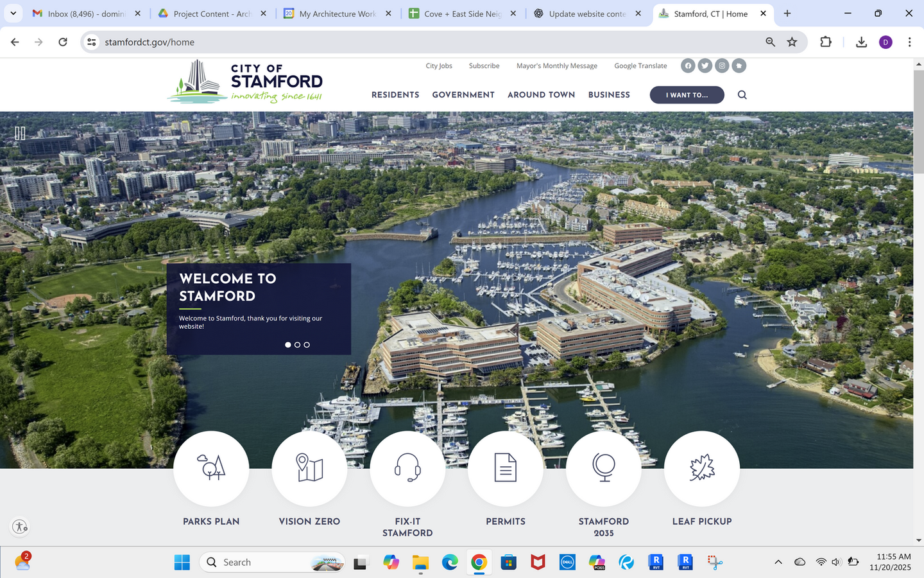Bookmark this page with the star icon

(x=792, y=42)
